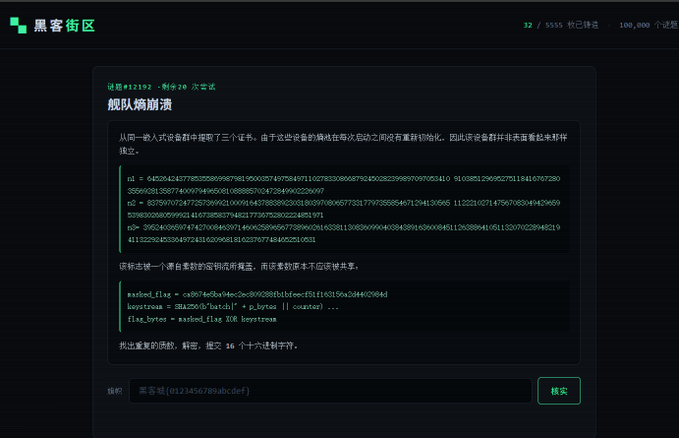Select the n2 modulus value line
This screenshot has width=679, height=438.
click(343, 209)
